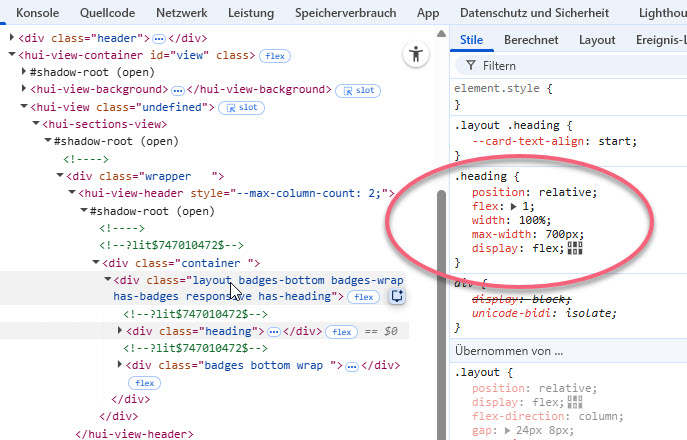Click the Filtern styles filter input

570,65
